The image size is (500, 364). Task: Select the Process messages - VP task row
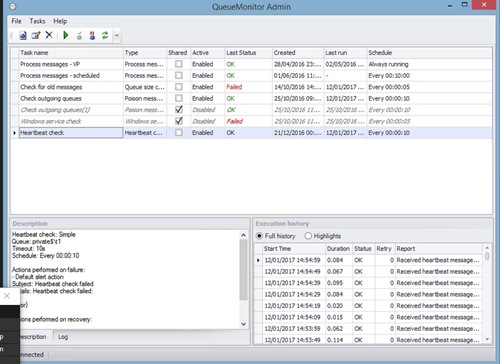click(251, 64)
